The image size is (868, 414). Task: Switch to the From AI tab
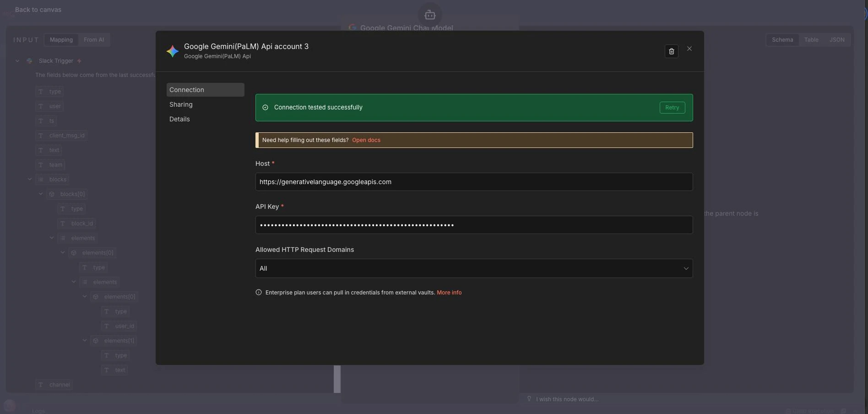(94, 40)
